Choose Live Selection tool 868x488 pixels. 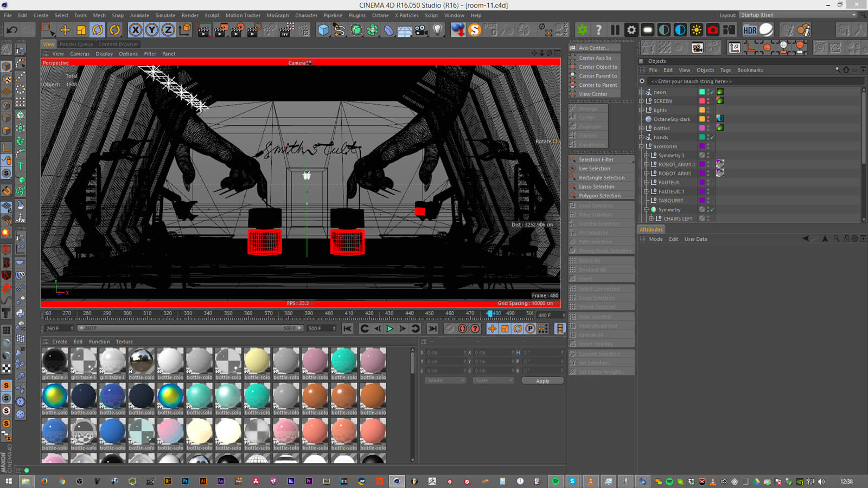601,169
